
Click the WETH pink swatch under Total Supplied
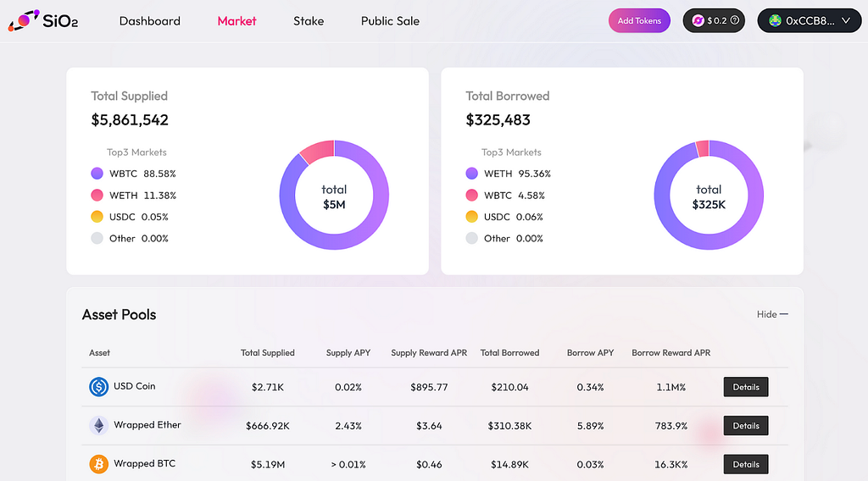coord(97,195)
